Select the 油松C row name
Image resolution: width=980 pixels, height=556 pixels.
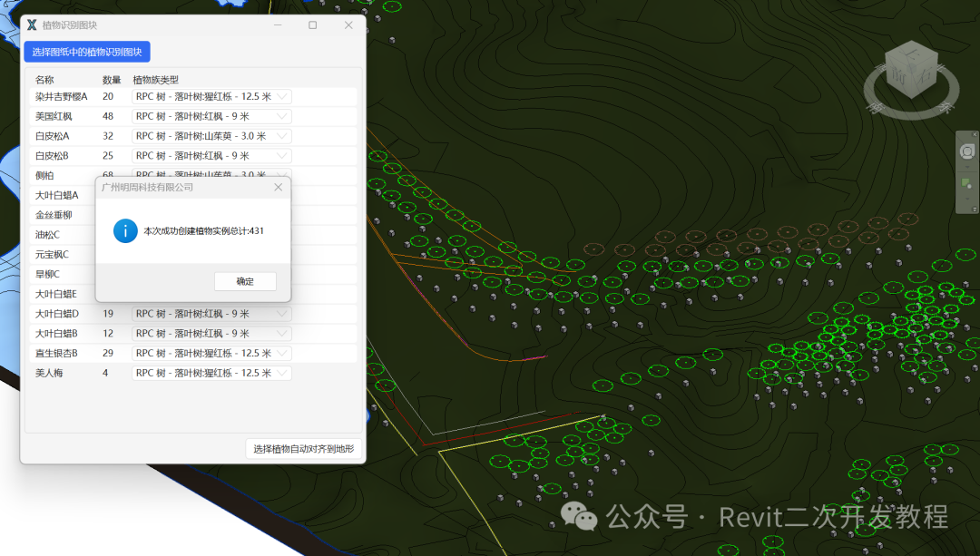[x=47, y=235]
